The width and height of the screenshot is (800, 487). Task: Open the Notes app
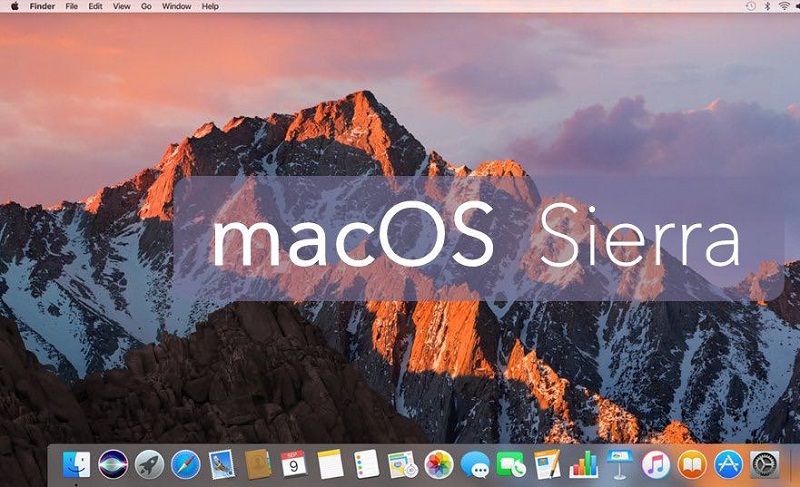(x=330, y=465)
